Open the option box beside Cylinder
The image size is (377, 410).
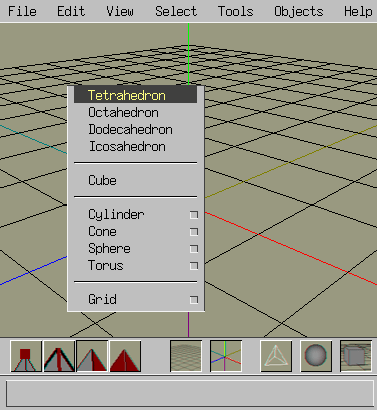[x=194, y=215]
